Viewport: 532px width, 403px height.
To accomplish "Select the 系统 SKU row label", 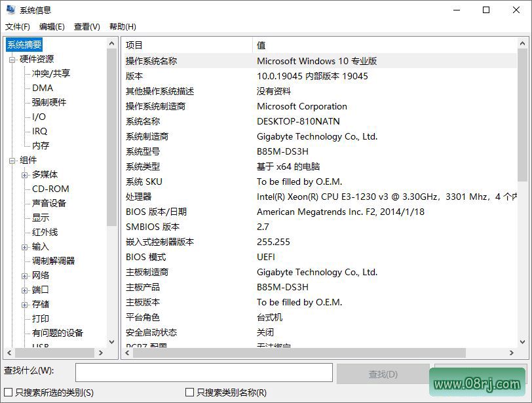I will [x=144, y=182].
